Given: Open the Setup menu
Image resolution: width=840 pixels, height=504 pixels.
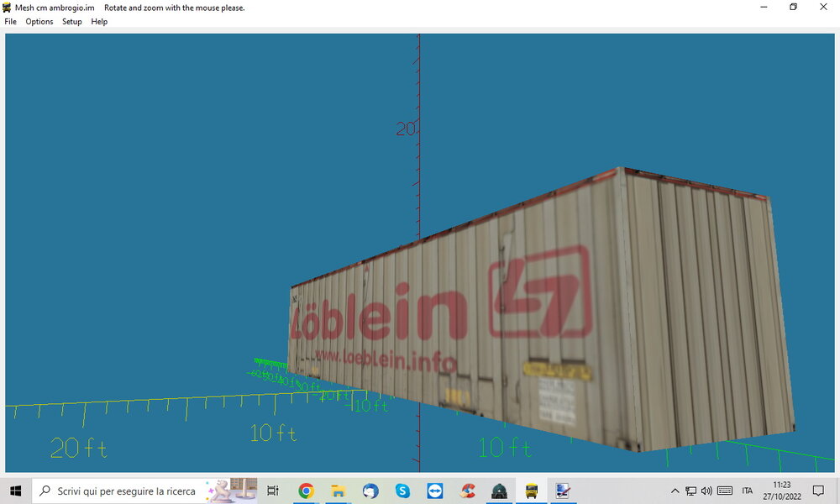Looking at the screenshot, I should click(x=71, y=22).
